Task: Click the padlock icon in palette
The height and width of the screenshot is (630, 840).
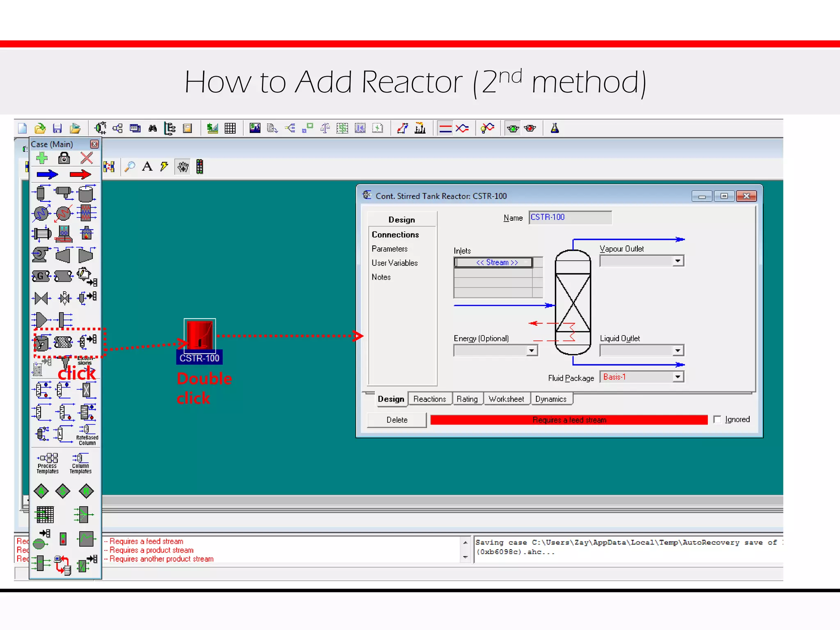Action: [x=64, y=158]
